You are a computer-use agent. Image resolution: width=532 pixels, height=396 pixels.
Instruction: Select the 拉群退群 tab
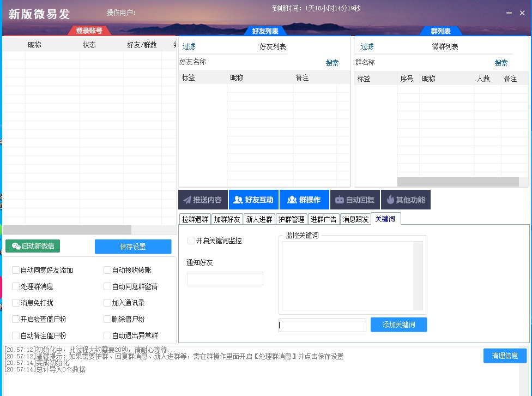pyautogui.click(x=195, y=219)
